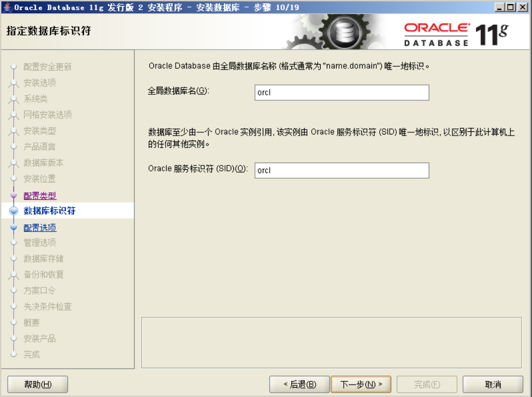
Task: Click the 网格安装选项 step
Action: (x=47, y=115)
